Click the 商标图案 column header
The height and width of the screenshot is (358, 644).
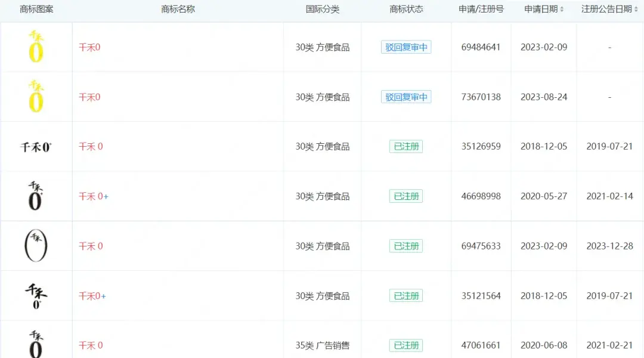tap(36, 9)
